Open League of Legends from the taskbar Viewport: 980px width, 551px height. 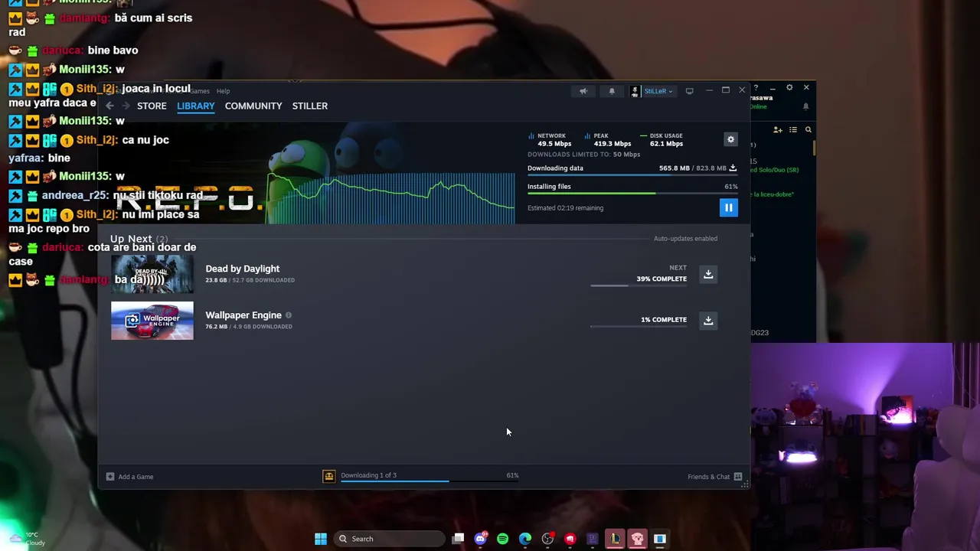pyautogui.click(x=615, y=539)
